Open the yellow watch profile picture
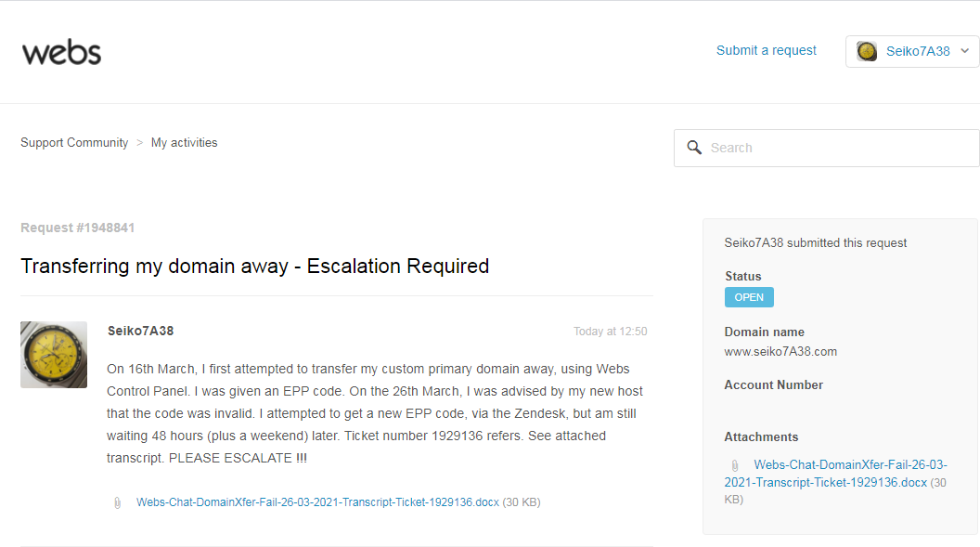This screenshot has height=547, width=980. pyautogui.click(x=54, y=355)
